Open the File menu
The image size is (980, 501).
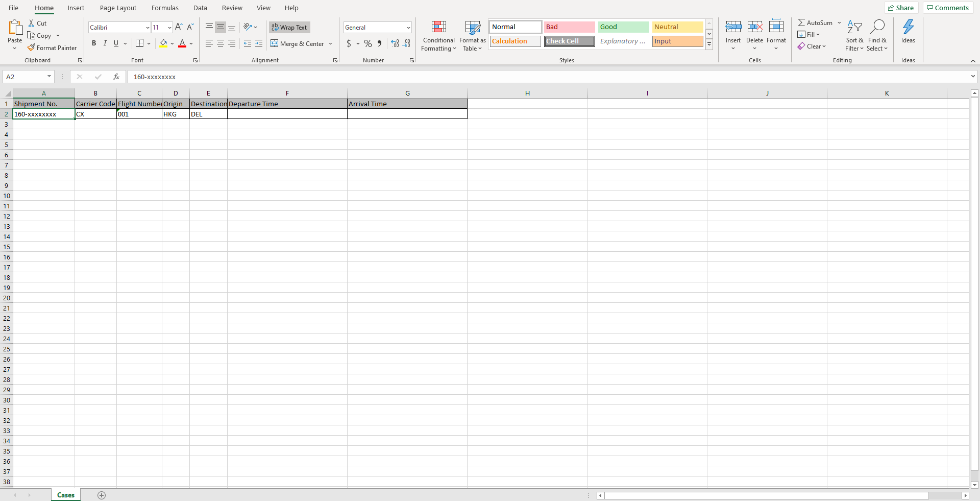pyautogui.click(x=14, y=8)
